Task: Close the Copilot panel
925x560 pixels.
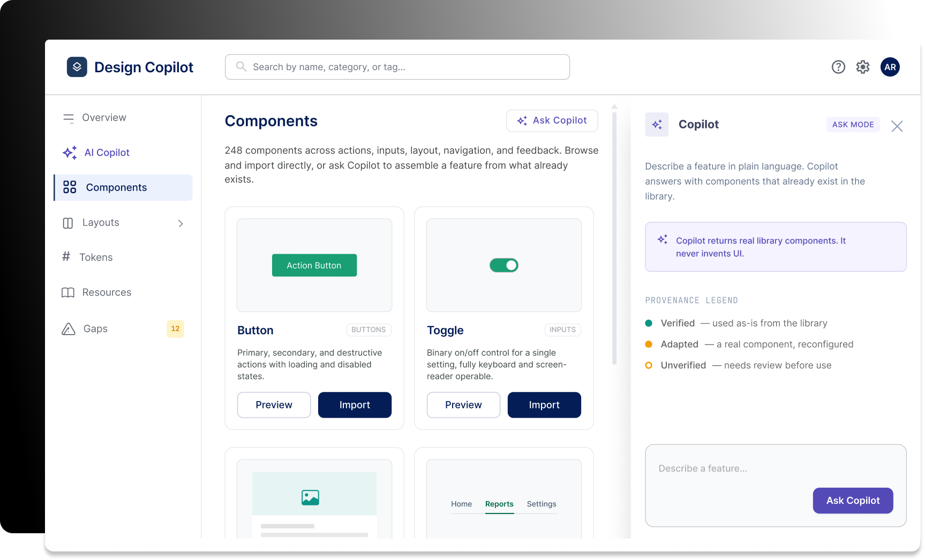Action: [x=897, y=126]
